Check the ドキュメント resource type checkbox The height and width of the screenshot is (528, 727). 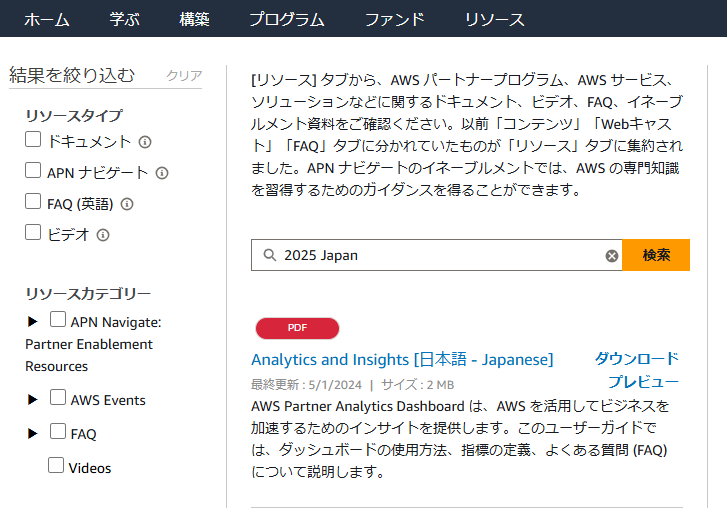[x=33, y=139]
